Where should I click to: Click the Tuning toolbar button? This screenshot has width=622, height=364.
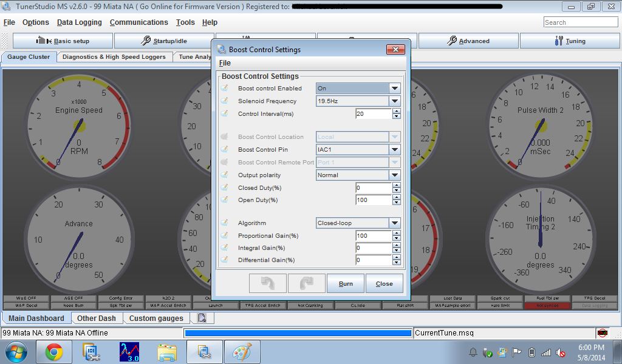click(x=570, y=41)
